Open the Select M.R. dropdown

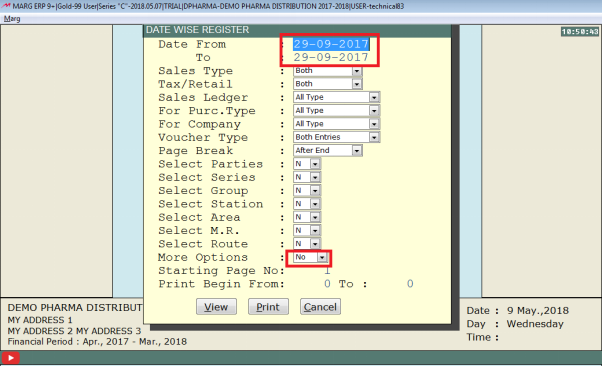pyautogui.click(x=315, y=230)
